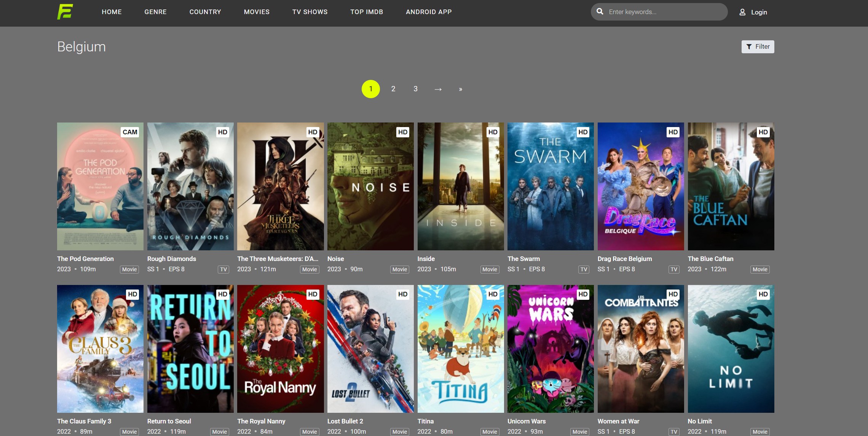The image size is (868, 436).
Task: Open Return to Seoul poster
Action: [190, 349]
